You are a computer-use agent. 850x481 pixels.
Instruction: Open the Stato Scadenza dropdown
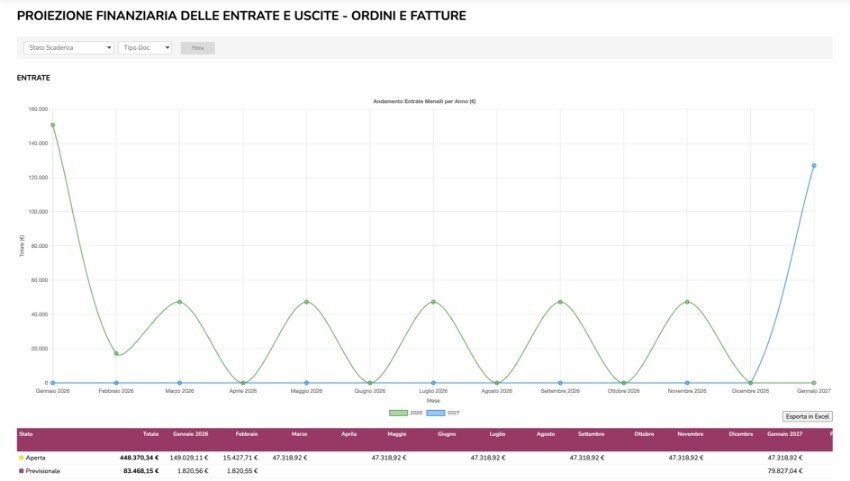68,48
